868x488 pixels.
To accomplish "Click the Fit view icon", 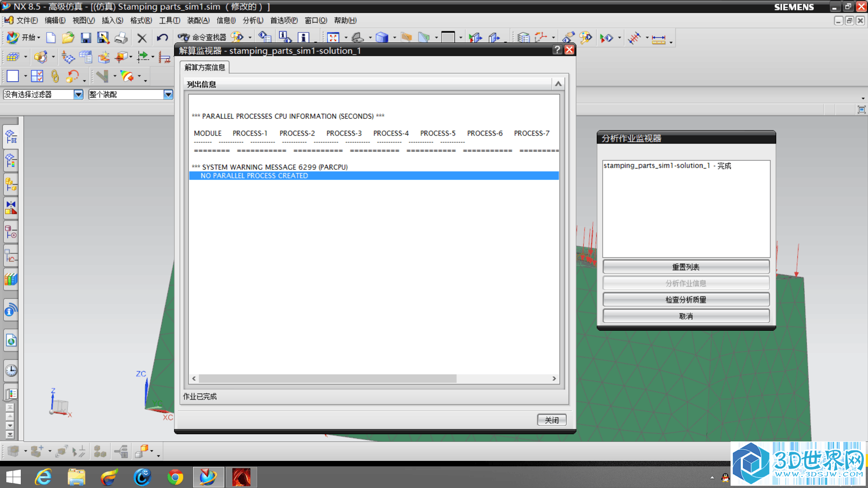I will (x=333, y=38).
